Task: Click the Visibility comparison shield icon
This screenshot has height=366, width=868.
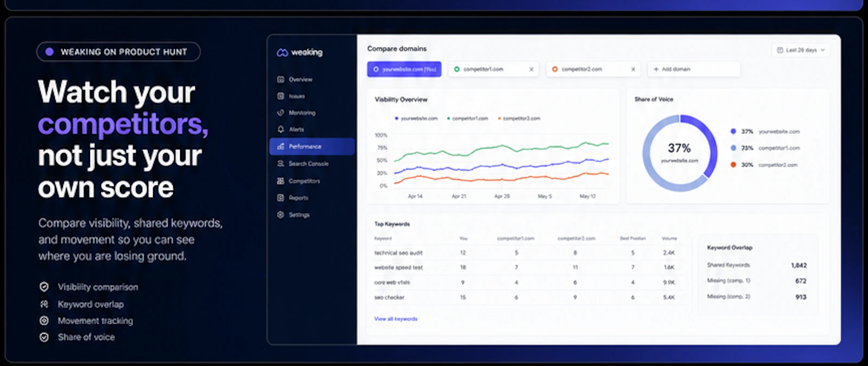Action: 44,287
